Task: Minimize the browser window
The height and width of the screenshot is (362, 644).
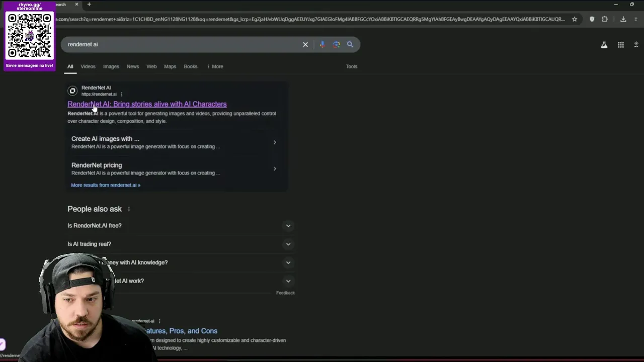Action: [x=616, y=5]
